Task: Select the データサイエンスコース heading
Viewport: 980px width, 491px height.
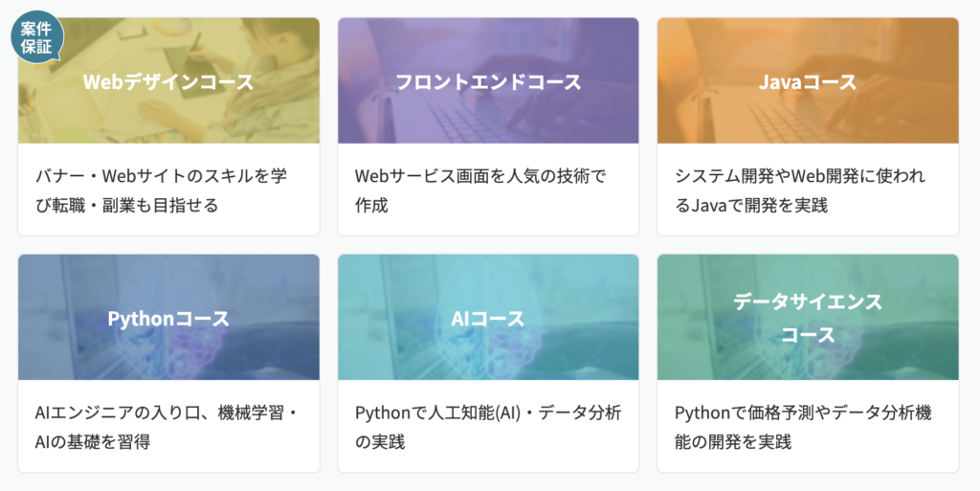Action: pyautogui.click(x=807, y=318)
